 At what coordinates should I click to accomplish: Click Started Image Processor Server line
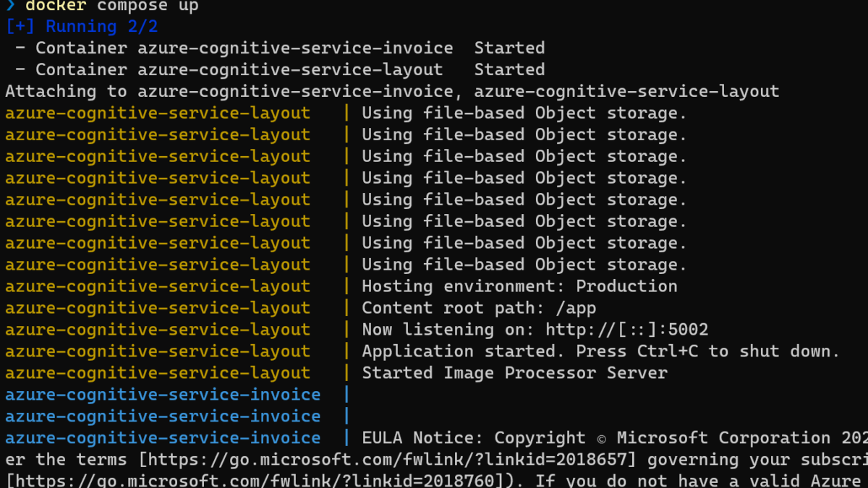(x=514, y=374)
